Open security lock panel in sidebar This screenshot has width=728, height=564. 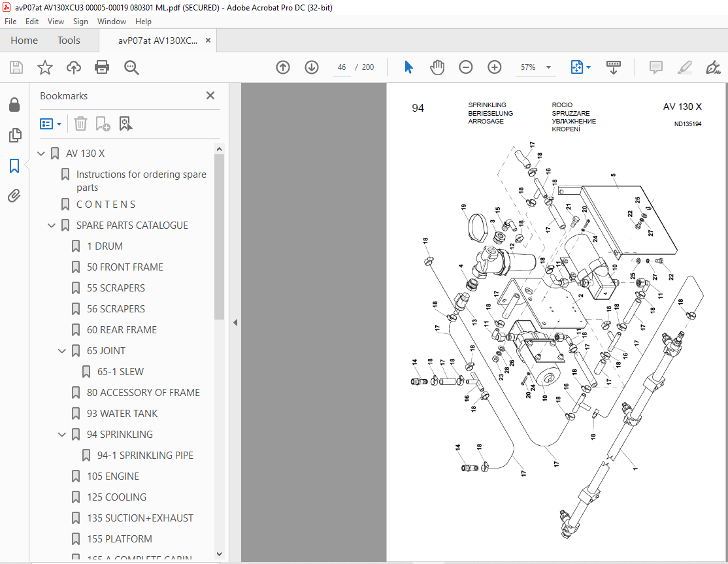click(14, 105)
